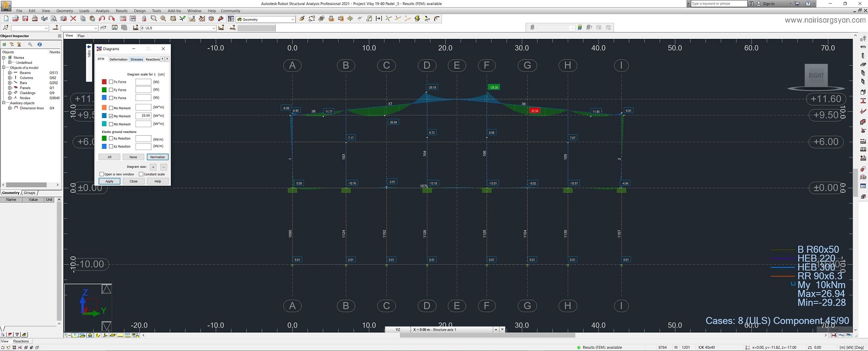Click the Undo arrow icon
The height and width of the screenshot is (351, 868).
click(x=102, y=19)
